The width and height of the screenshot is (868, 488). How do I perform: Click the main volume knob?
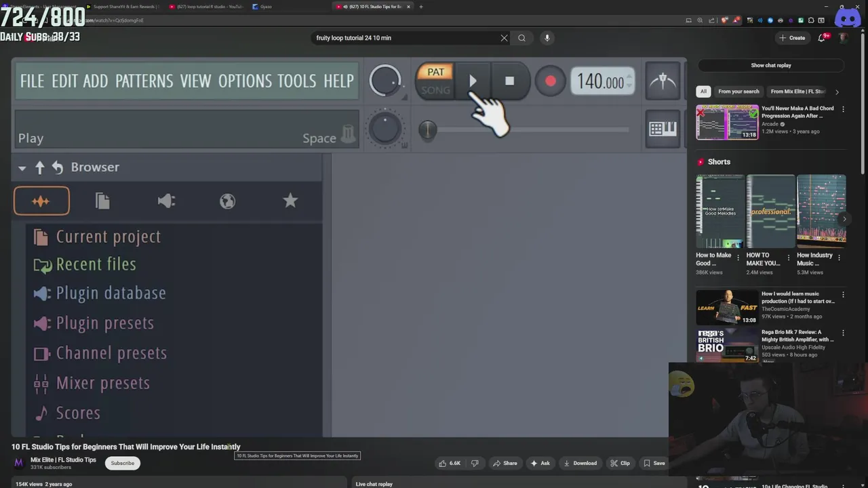385,81
